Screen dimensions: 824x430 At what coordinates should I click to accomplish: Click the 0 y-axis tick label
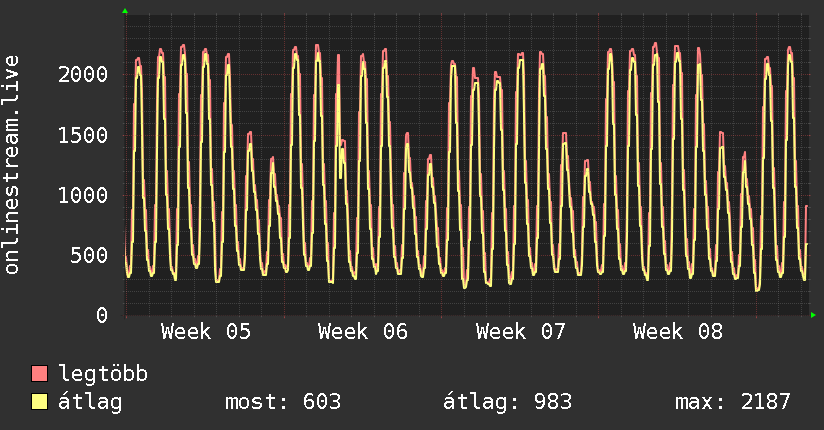point(101,315)
